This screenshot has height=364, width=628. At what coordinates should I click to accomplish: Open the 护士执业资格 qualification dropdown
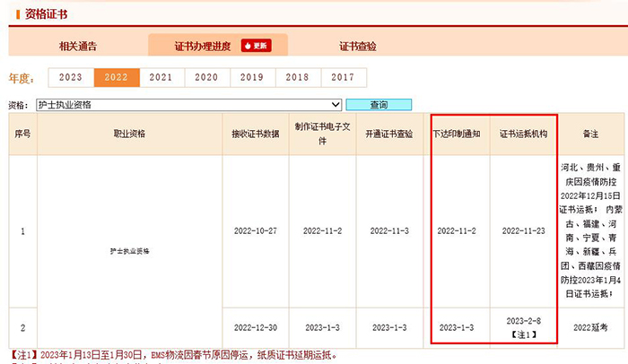click(x=188, y=105)
